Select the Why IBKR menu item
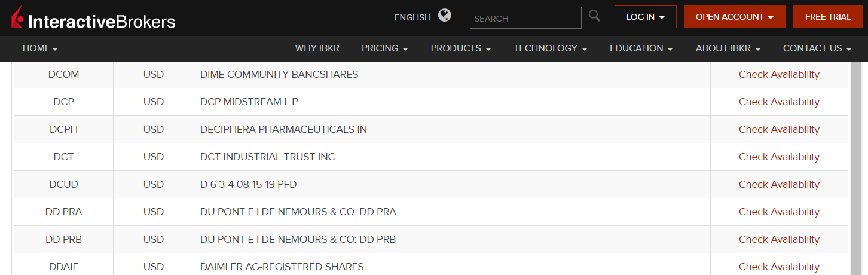 (315, 48)
